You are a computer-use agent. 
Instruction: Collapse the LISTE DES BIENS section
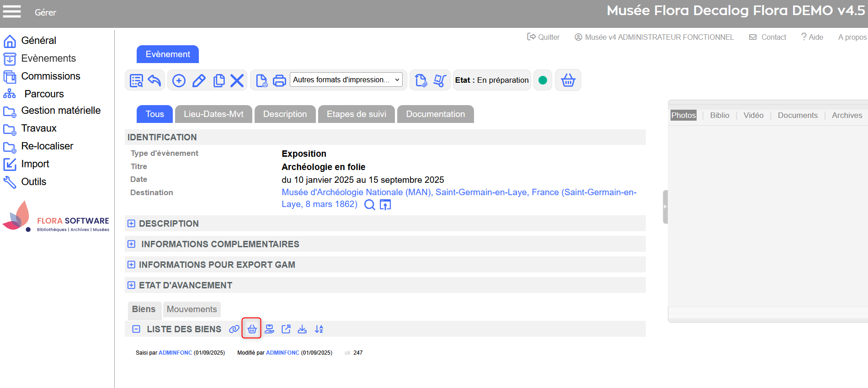[136, 329]
